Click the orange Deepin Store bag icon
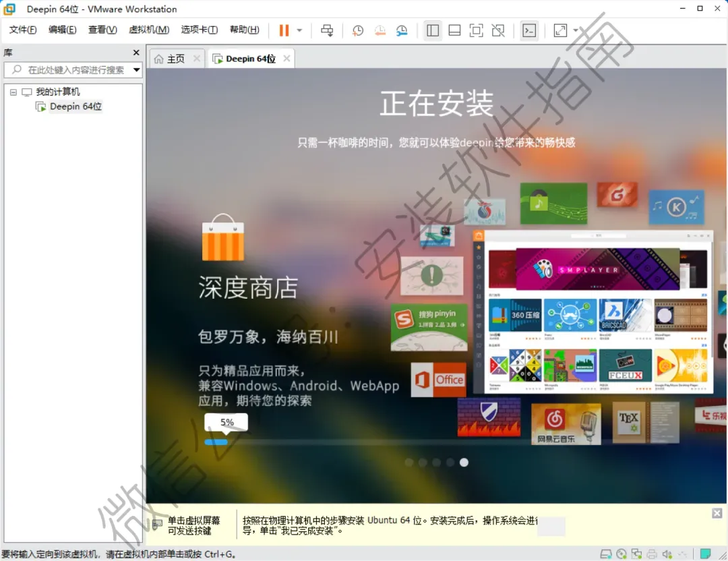 [223, 237]
